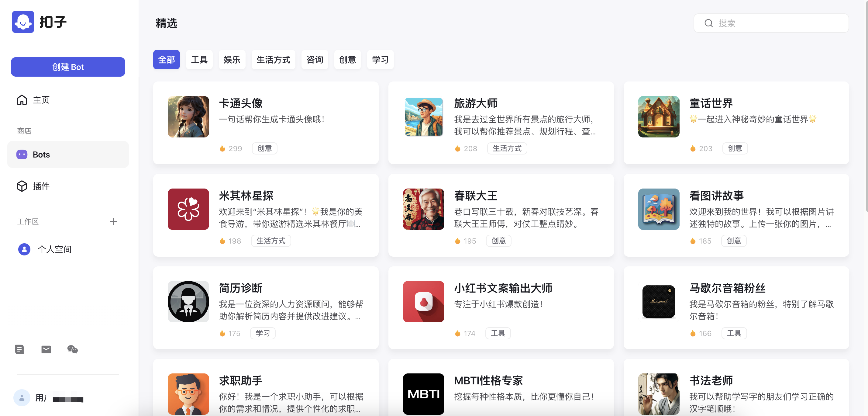This screenshot has height=416, width=868.
Task: Click the 创建 Bot button
Action: pos(68,67)
